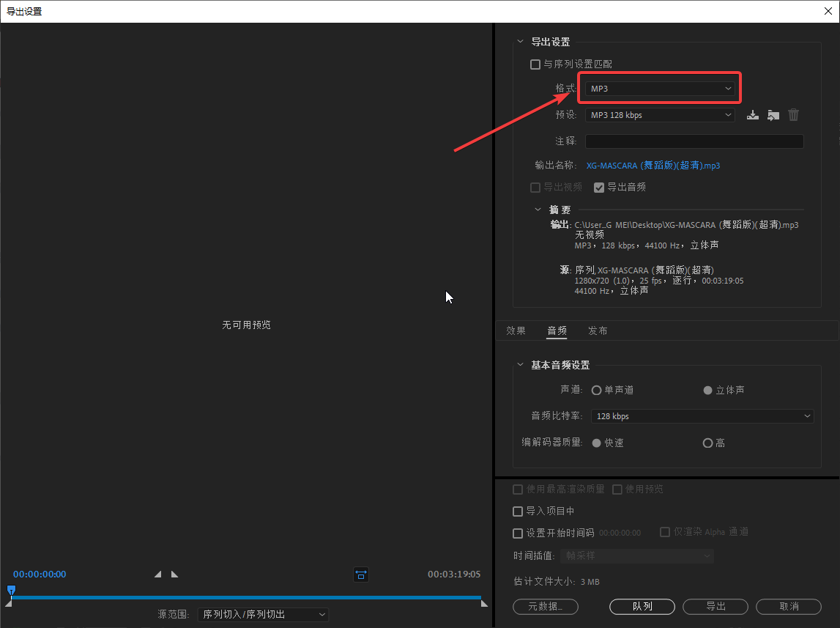840x628 pixels.
Task: Click the 元数据 button
Action: pos(546,606)
